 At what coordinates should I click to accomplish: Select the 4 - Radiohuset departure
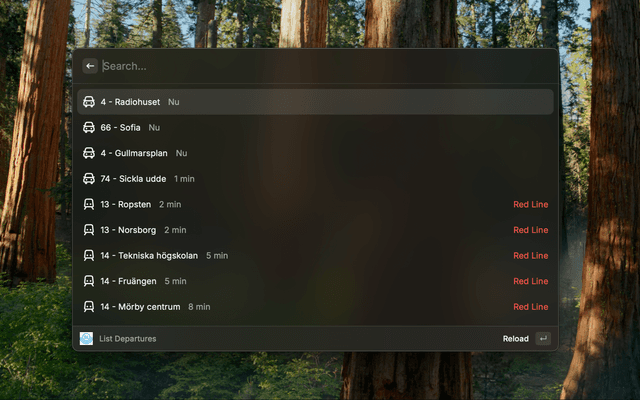pyautogui.click(x=315, y=102)
